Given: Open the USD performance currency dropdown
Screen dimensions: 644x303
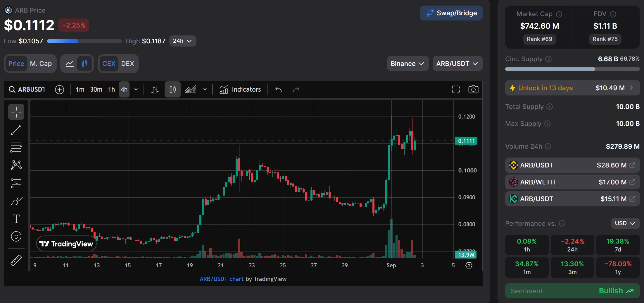Looking at the screenshot, I should (625, 223).
